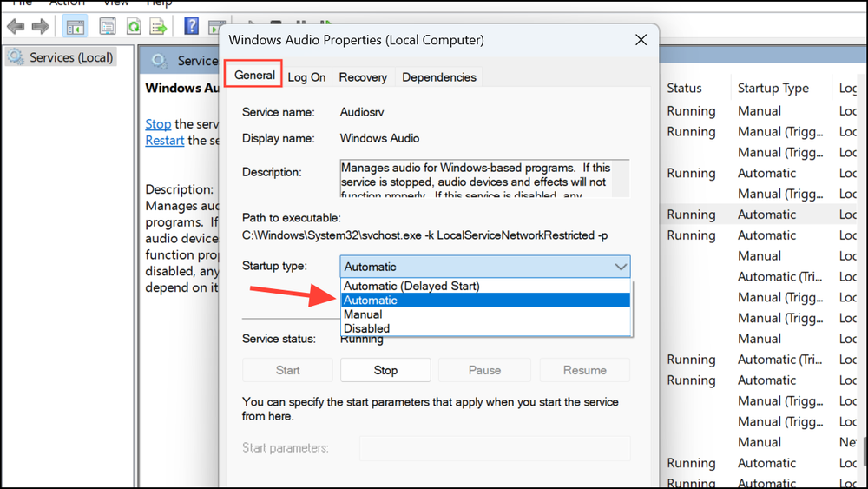Viewport: 868px width, 489px height.
Task: Expand the Startup type combo box arrow
Action: (x=621, y=267)
